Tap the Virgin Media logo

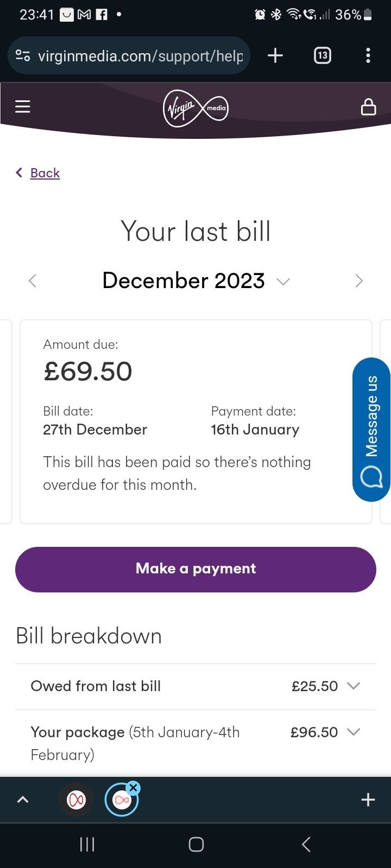coord(195,108)
